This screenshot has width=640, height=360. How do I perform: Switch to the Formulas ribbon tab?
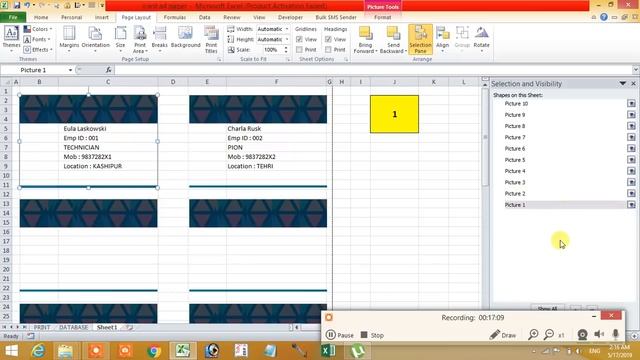[175, 17]
